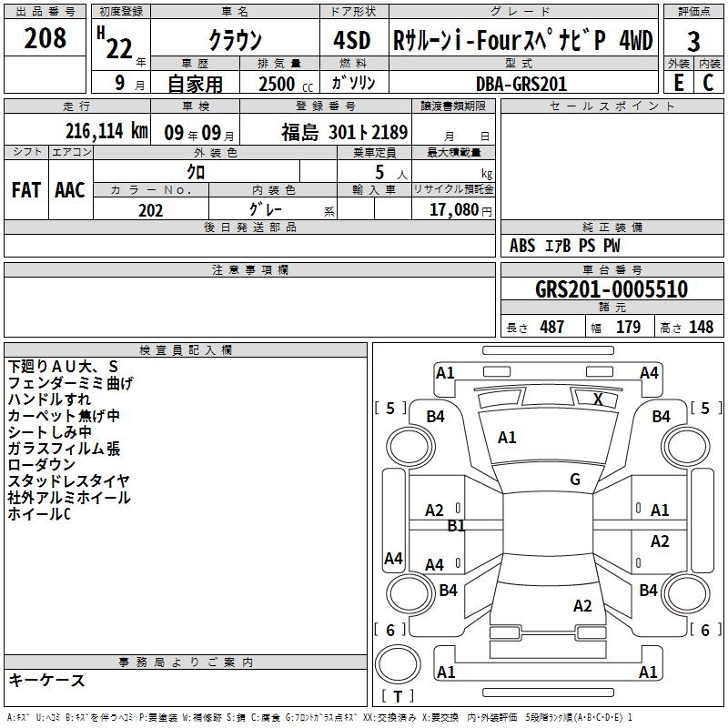Screen dimensions: 728x728
Task: Click the interior grade C
Action: 708,83
